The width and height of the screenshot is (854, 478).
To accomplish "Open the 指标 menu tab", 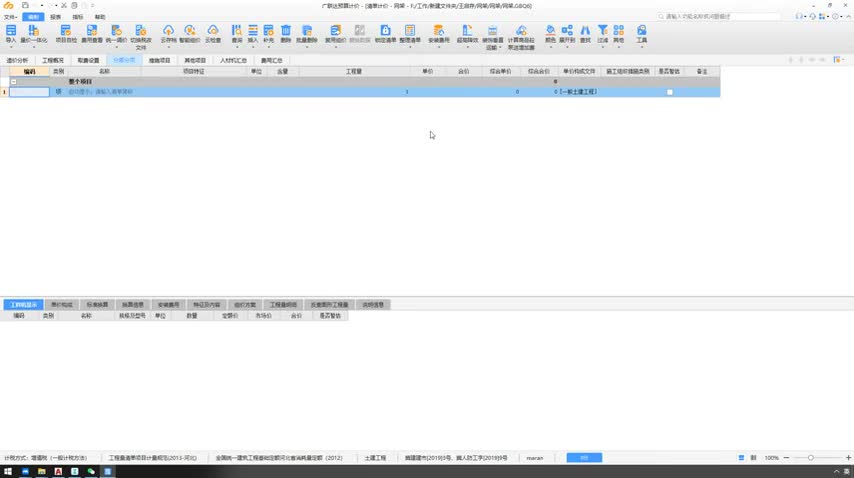I will pos(78,17).
